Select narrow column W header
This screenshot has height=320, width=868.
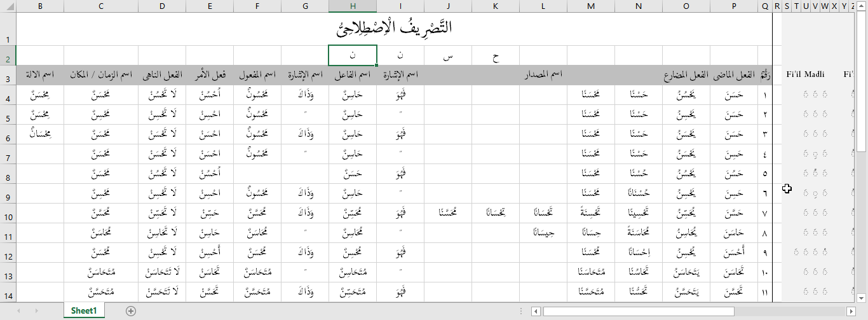tap(825, 6)
